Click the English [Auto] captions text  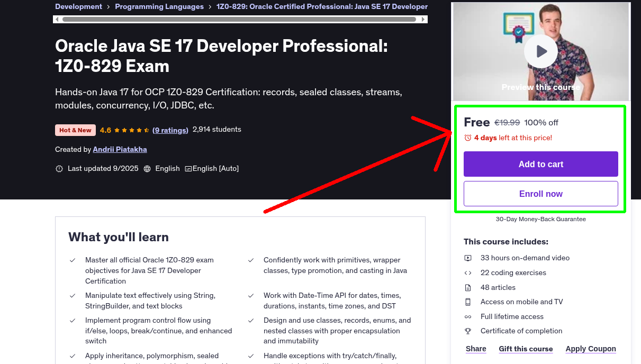pyautogui.click(x=215, y=169)
